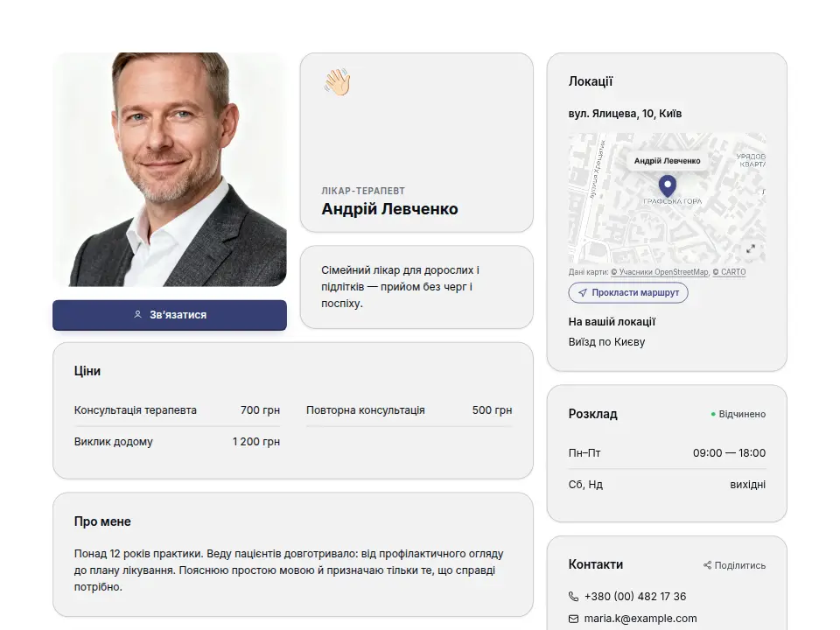Click the route arrow icon
840x630 pixels.
[583, 292]
